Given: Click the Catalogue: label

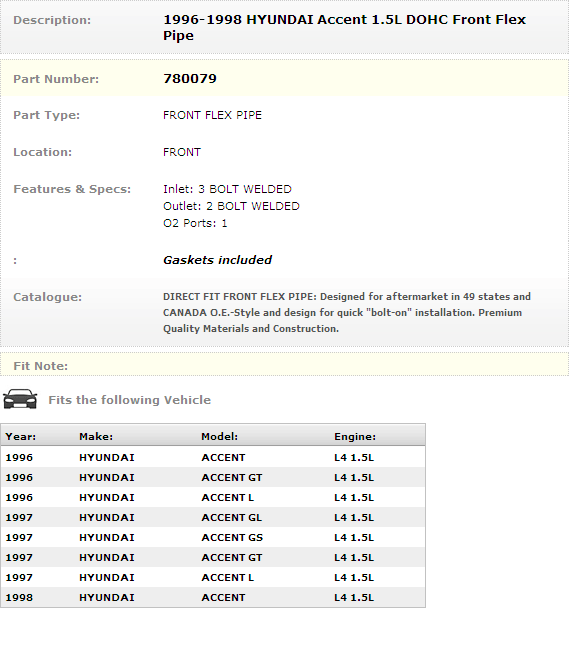Looking at the screenshot, I should 47,297.
